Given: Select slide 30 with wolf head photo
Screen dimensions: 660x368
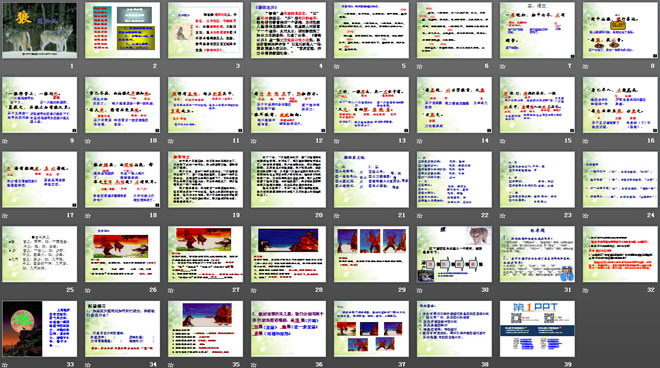Looking at the screenshot, I should (454, 254).
